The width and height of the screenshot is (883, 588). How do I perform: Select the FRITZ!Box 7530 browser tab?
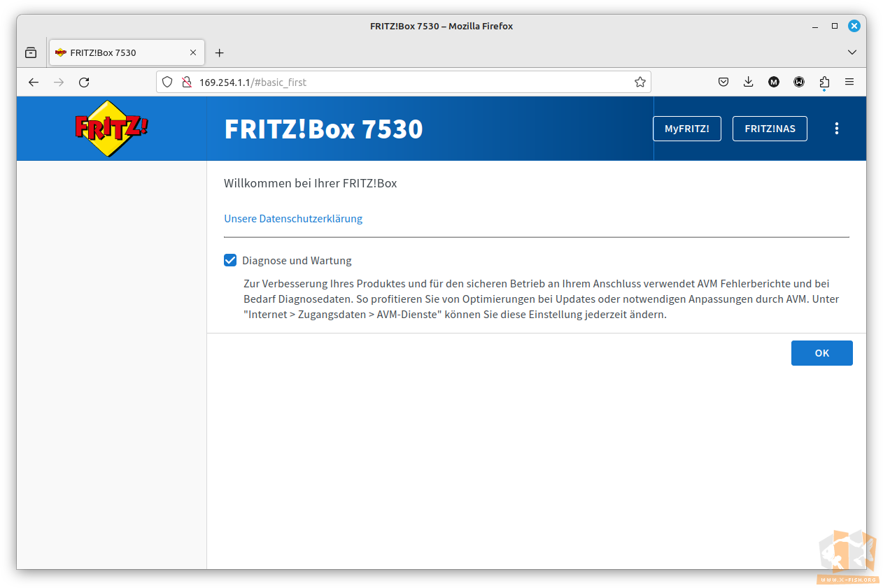[127, 52]
